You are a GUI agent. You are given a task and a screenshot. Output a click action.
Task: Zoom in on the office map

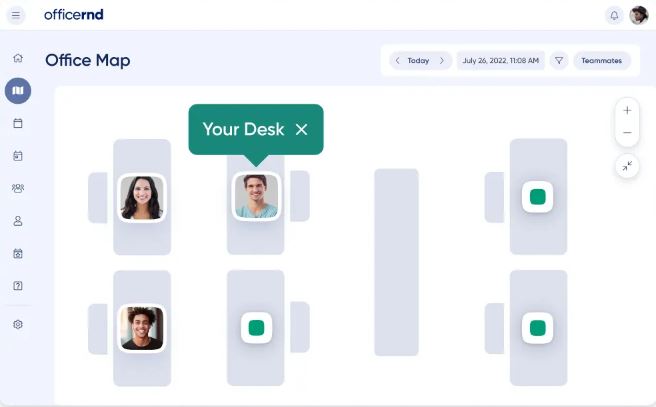click(627, 110)
